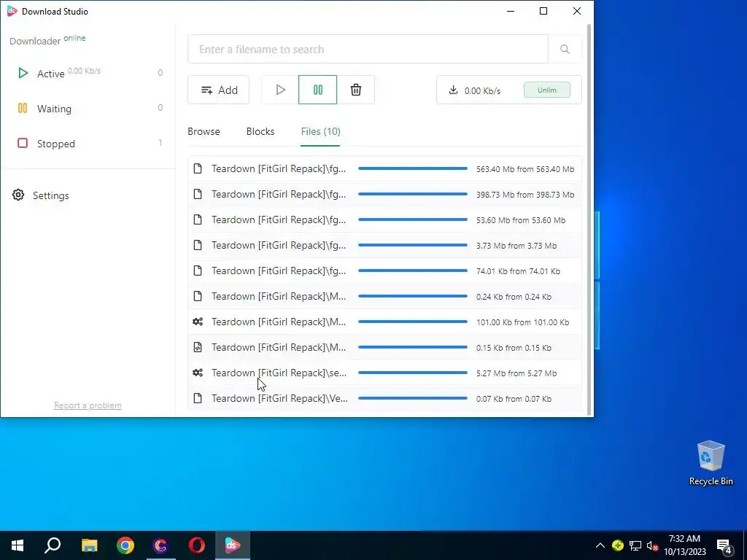Screen dimensions: 747x560
Task: Select the '398.73 Mb from 398.73 Mb' text
Action: (525, 195)
